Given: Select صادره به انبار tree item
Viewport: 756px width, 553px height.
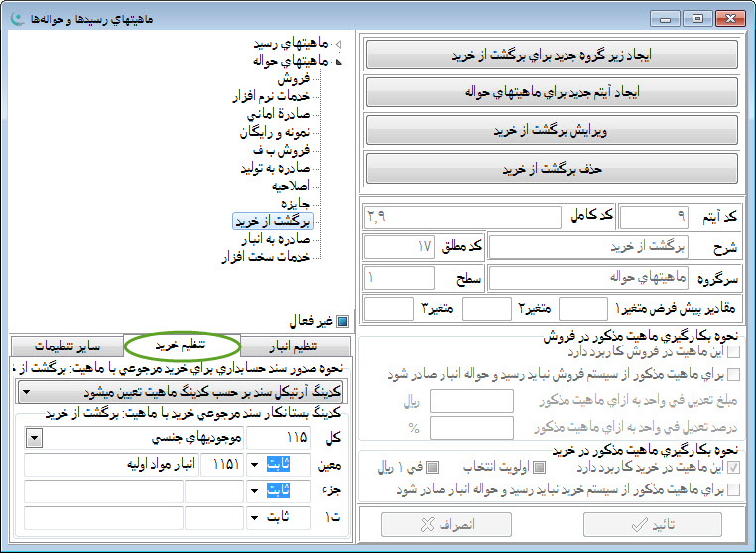Looking at the screenshot, I should pos(278,239).
